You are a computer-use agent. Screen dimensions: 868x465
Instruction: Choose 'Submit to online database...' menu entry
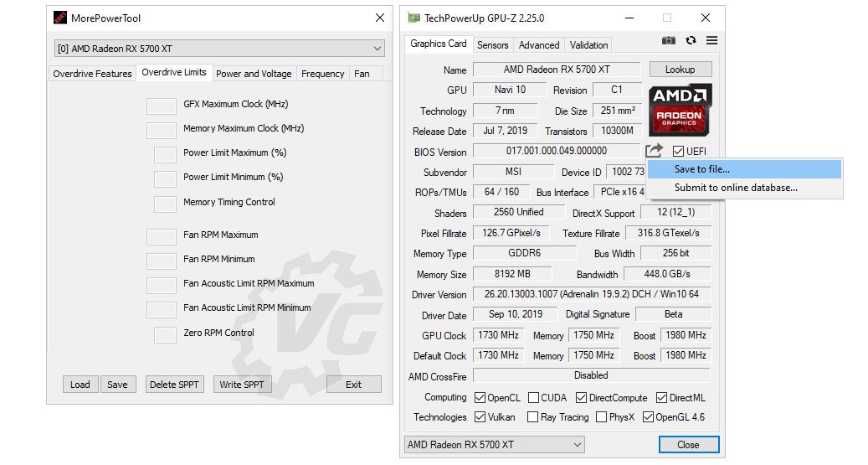tap(735, 188)
